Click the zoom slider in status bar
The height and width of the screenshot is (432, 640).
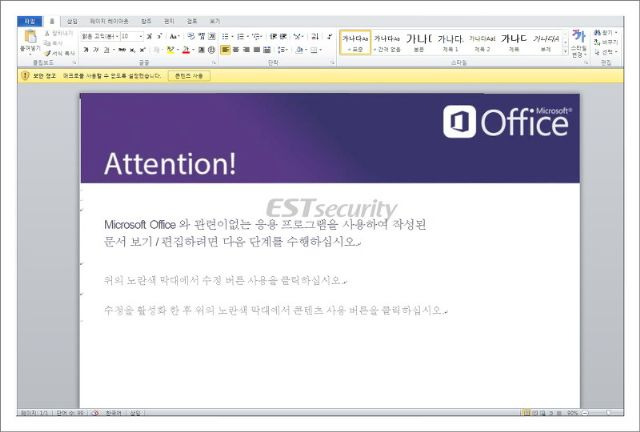coord(608,413)
